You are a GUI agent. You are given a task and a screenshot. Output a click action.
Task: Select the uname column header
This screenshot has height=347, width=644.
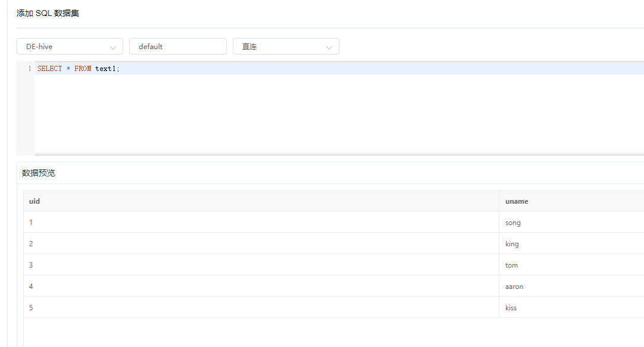coord(517,201)
